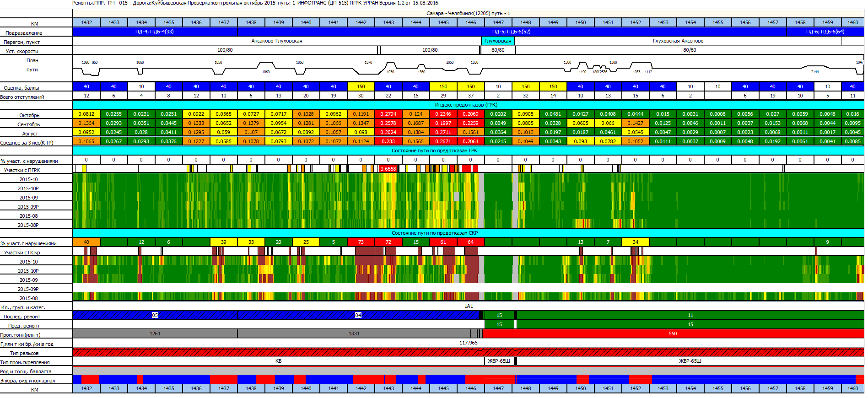Viewport: 868px width, 398px height.
Task: Select the ПД-4; ПДБ-4(33) subdivision bar
Action: click(155, 32)
